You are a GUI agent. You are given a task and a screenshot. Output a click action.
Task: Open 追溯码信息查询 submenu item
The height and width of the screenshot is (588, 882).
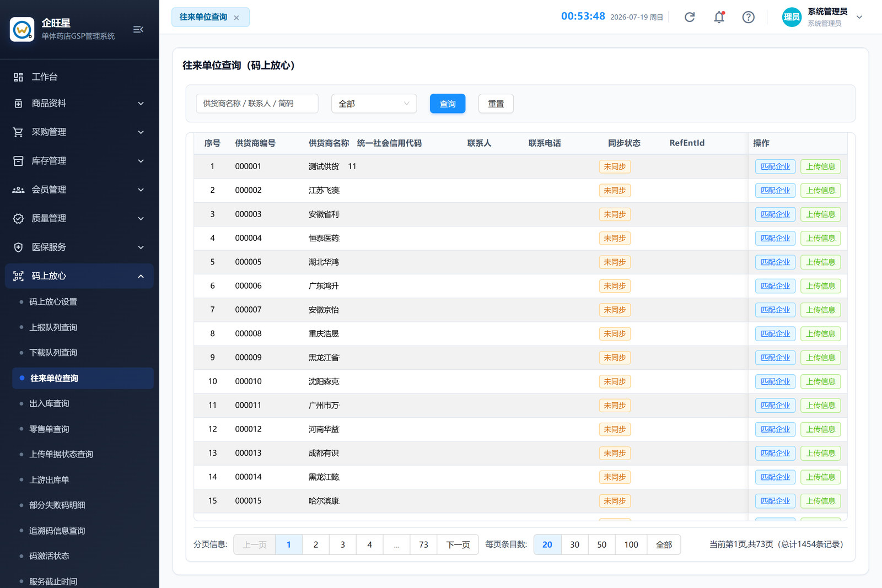click(57, 531)
